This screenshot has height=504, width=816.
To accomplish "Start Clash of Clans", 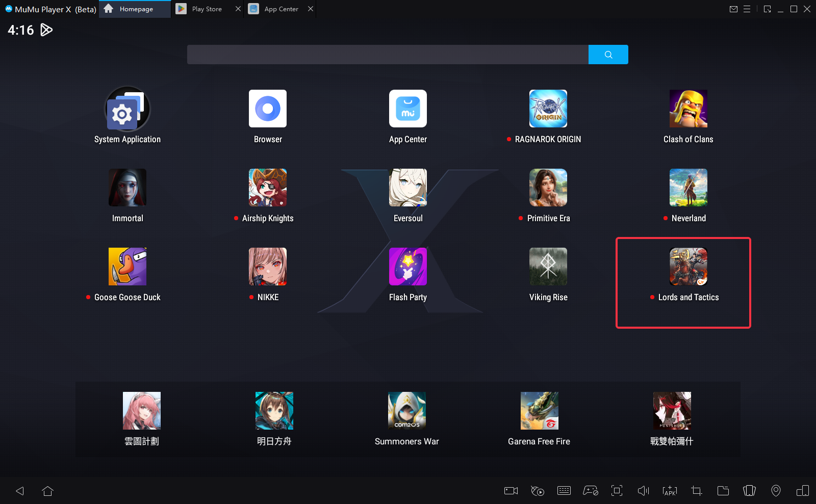I will click(x=688, y=109).
